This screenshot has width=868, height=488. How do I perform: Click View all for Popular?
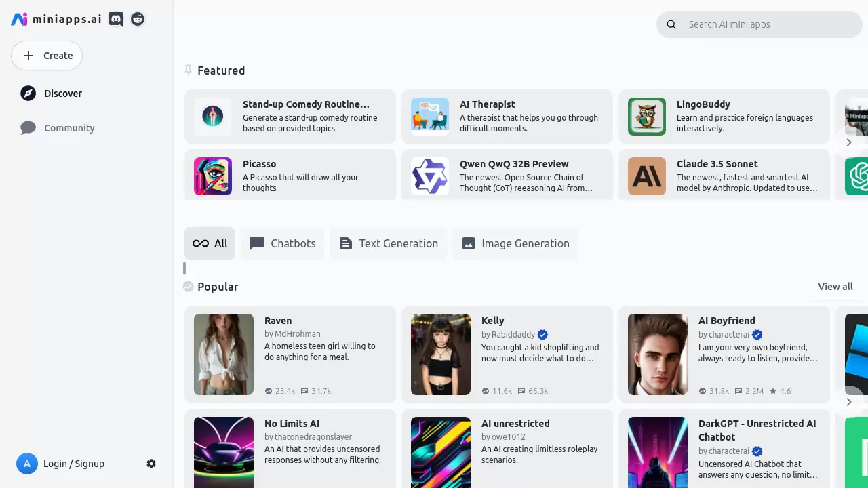(835, 287)
